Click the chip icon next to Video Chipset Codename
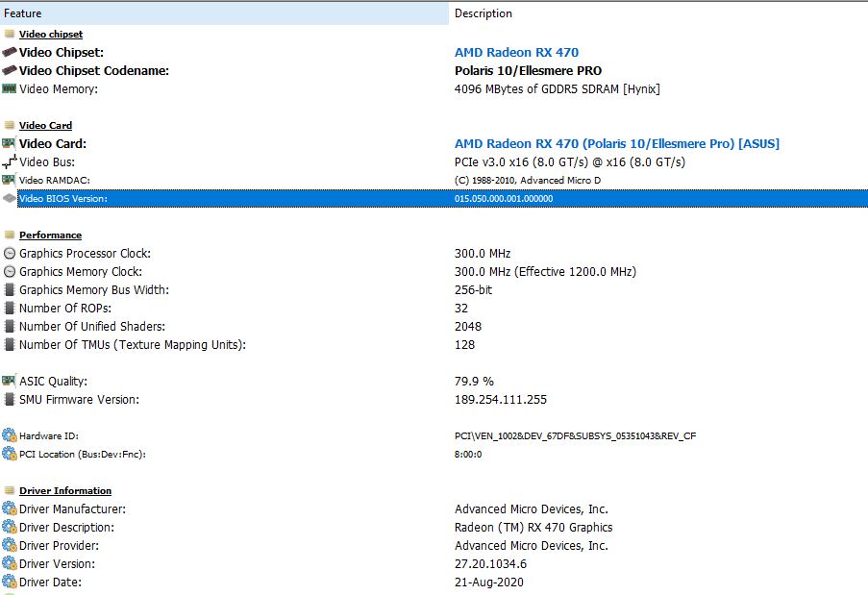This screenshot has width=868, height=595. point(9,70)
